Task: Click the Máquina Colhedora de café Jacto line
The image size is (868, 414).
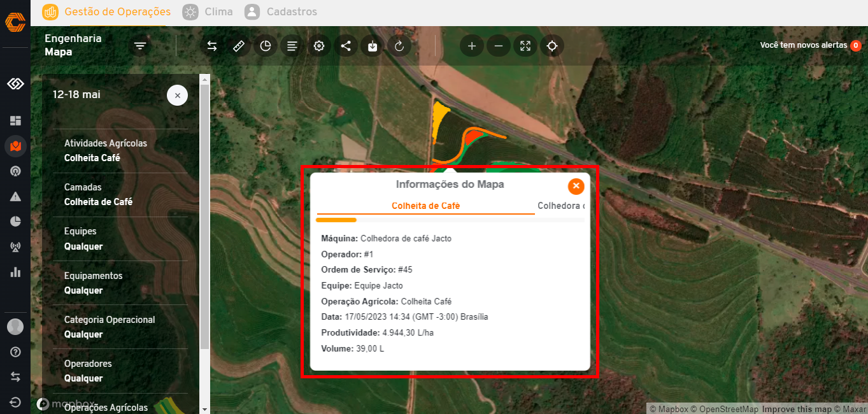Action: [x=387, y=238]
